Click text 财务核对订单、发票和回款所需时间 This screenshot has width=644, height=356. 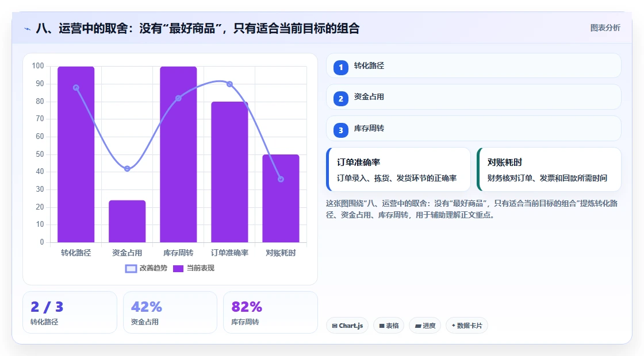click(547, 179)
